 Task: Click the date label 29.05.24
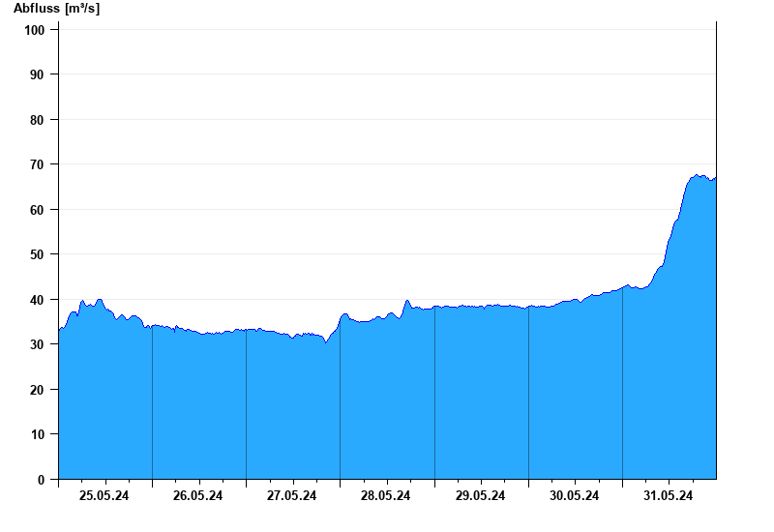click(x=480, y=495)
